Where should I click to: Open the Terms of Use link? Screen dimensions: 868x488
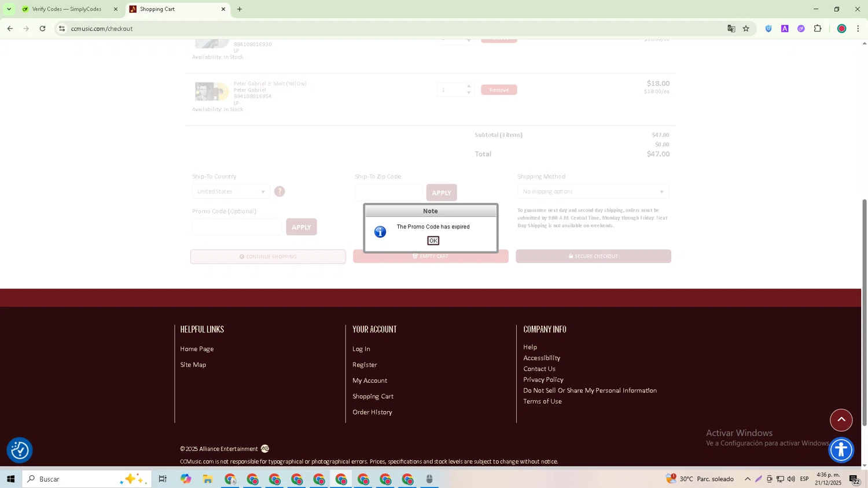coord(542,401)
